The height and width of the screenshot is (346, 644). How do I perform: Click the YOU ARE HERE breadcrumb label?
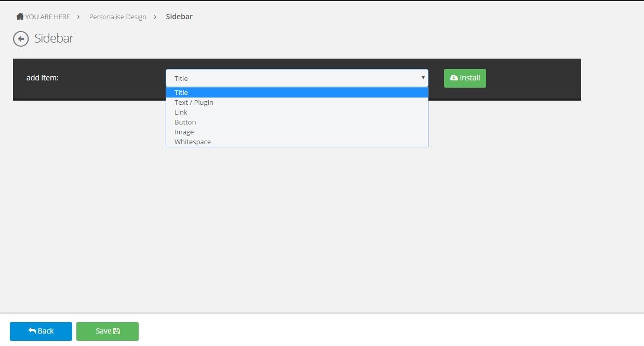pyautogui.click(x=47, y=17)
